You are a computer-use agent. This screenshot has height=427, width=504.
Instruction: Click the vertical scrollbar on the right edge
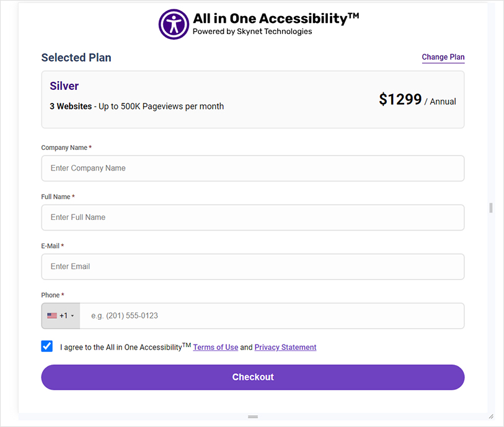(490, 206)
